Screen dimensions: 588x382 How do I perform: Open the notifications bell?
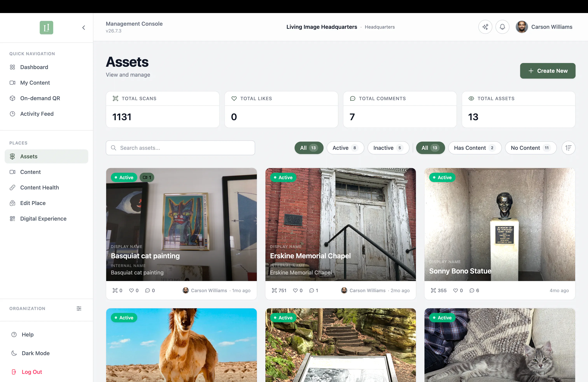[x=502, y=27]
